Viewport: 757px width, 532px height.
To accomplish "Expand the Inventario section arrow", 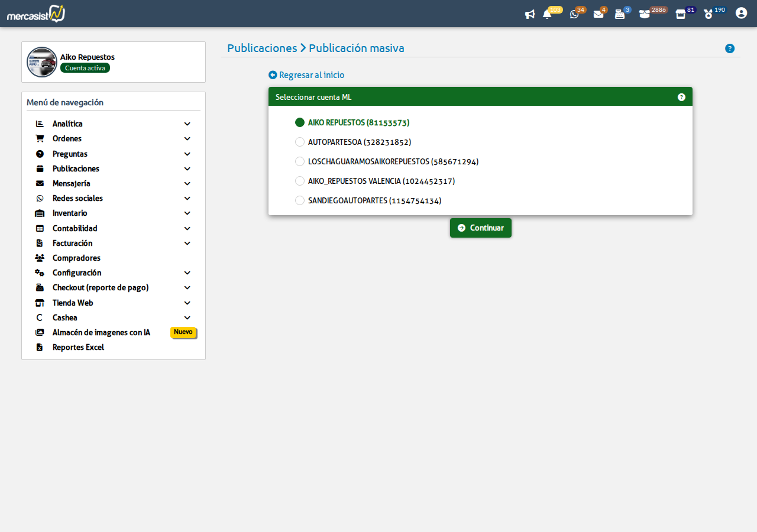I will tap(187, 213).
